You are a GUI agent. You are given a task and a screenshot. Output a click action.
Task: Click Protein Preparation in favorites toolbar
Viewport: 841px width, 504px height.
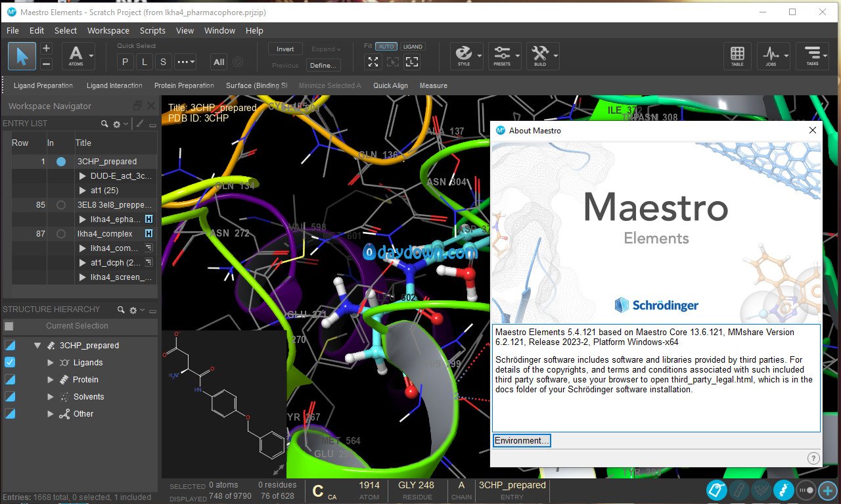[x=184, y=85]
